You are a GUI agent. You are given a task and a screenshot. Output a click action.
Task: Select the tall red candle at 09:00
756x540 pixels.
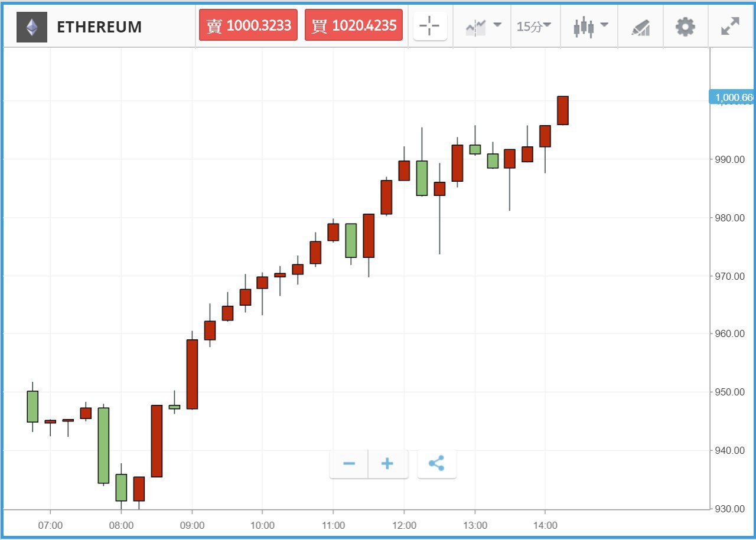pyautogui.click(x=192, y=374)
